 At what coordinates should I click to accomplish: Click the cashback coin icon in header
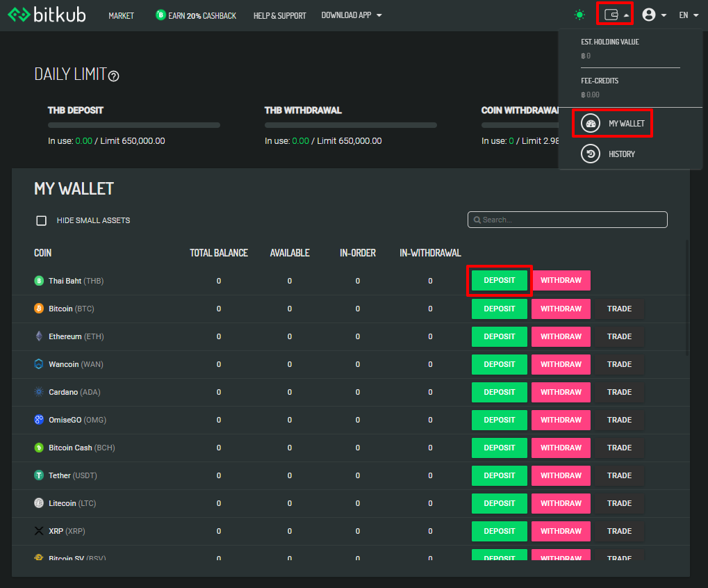click(x=160, y=15)
